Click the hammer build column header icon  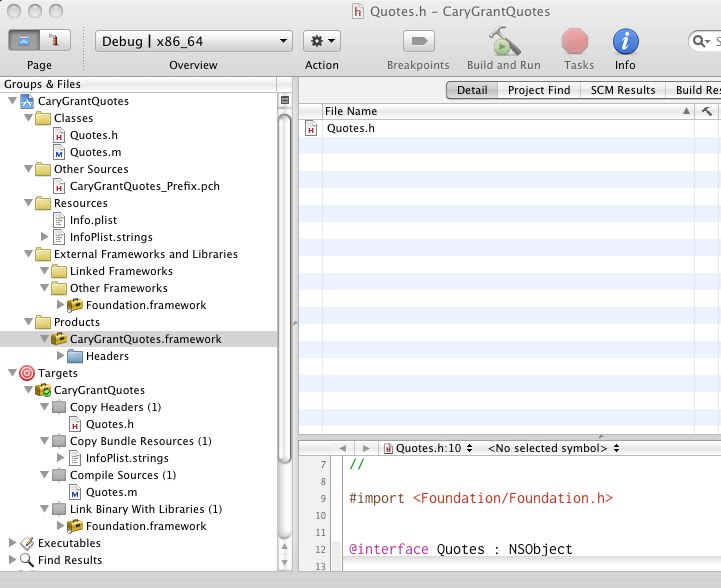tap(707, 111)
